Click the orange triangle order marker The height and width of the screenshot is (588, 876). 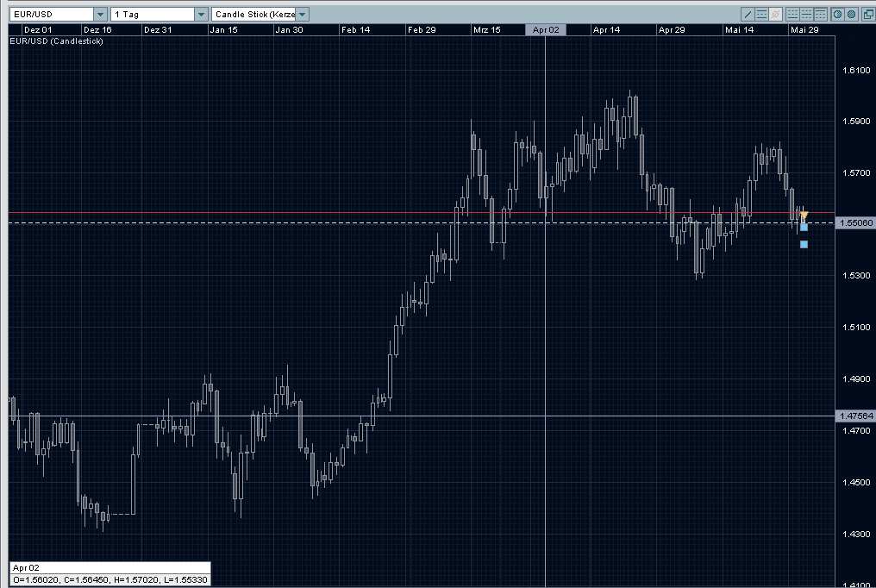804,215
